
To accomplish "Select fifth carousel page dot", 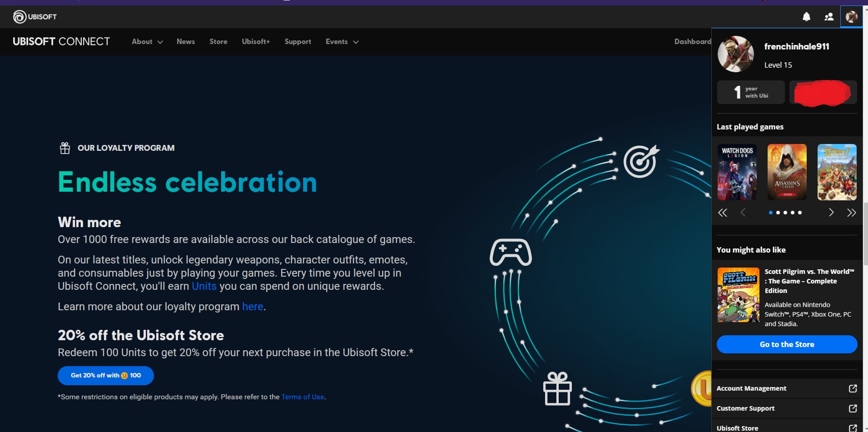I will (x=800, y=213).
